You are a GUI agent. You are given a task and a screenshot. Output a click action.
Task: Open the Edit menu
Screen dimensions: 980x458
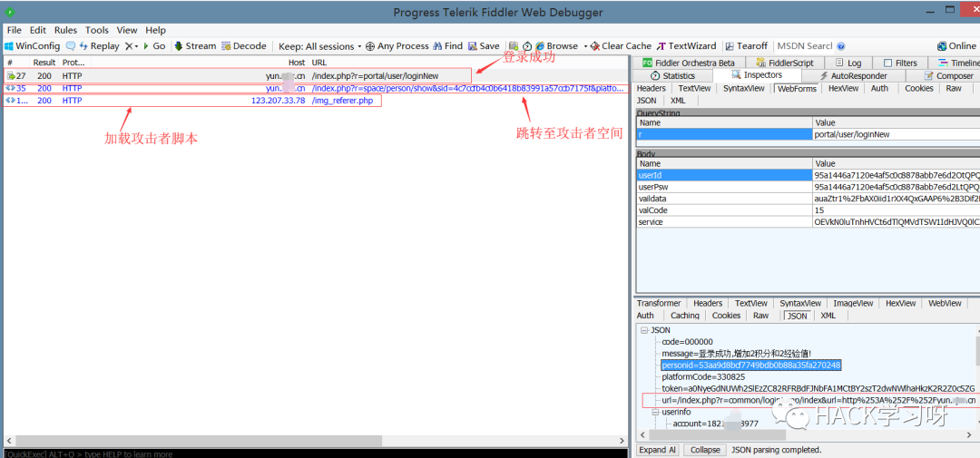(x=38, y=30)
